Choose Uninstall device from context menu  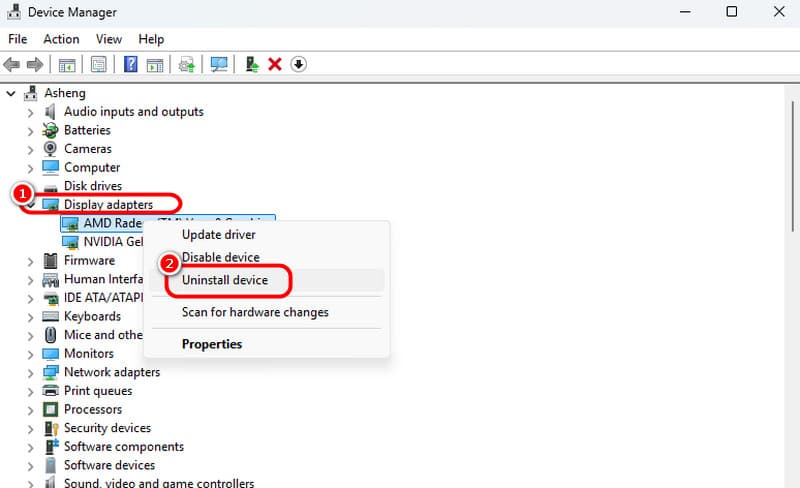224,281
